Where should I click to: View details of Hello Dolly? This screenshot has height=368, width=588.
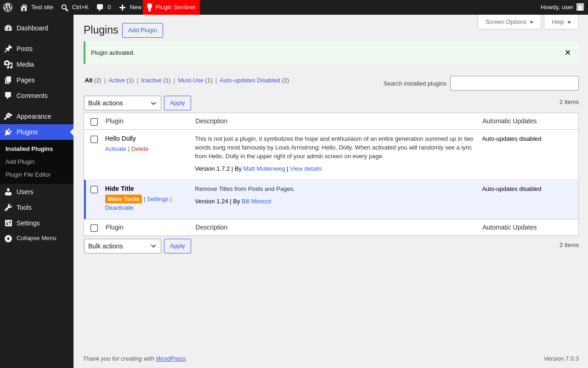(x=306, y=168)
